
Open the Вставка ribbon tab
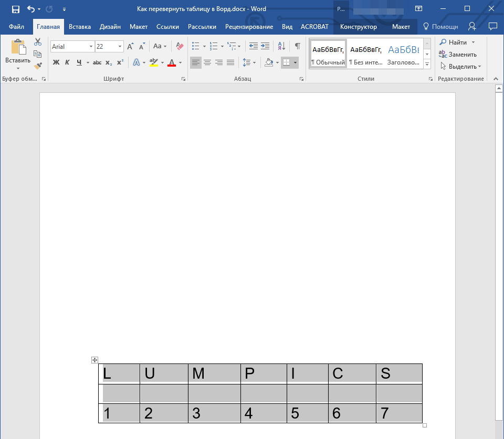point(80,27)
